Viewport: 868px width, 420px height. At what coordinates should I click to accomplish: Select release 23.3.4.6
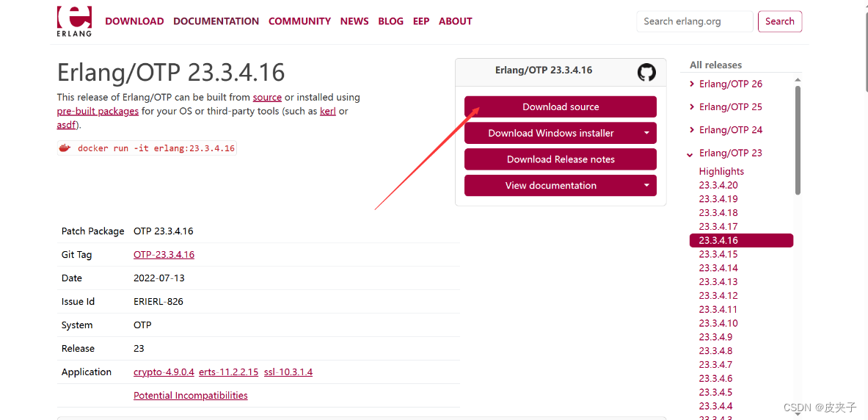tap(716, 378)
